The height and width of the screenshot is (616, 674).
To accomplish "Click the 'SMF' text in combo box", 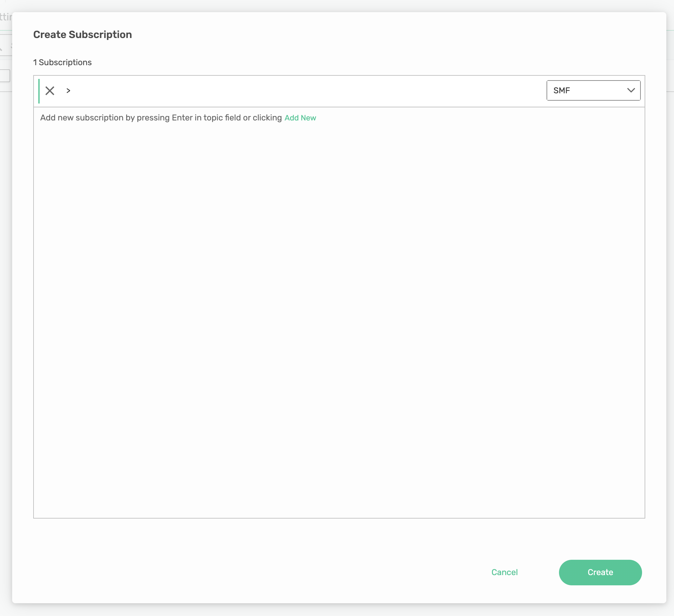I will click(561, 91).
